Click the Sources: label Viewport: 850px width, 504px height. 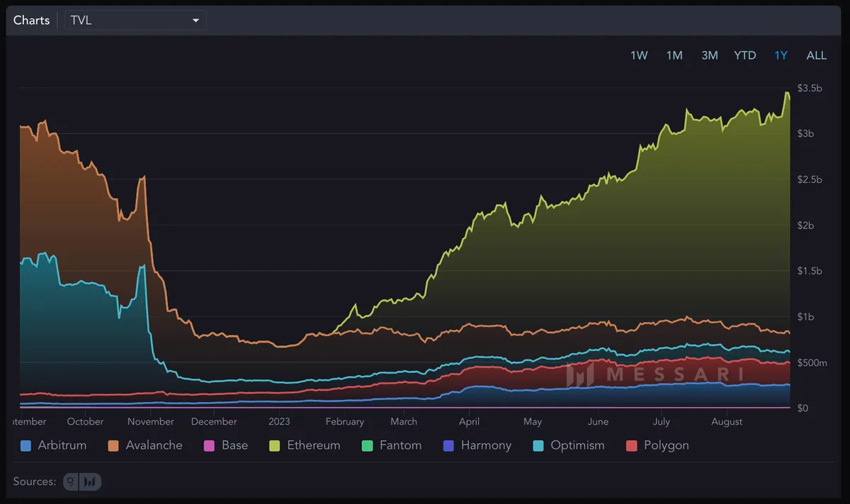(34, 482)
